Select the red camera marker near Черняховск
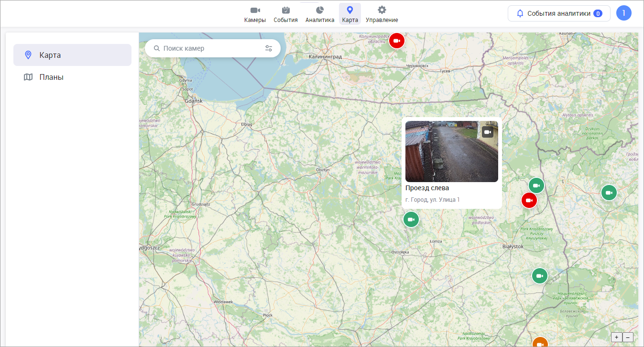Viewport: 644px width, 347px height. (x=396, y=41)
